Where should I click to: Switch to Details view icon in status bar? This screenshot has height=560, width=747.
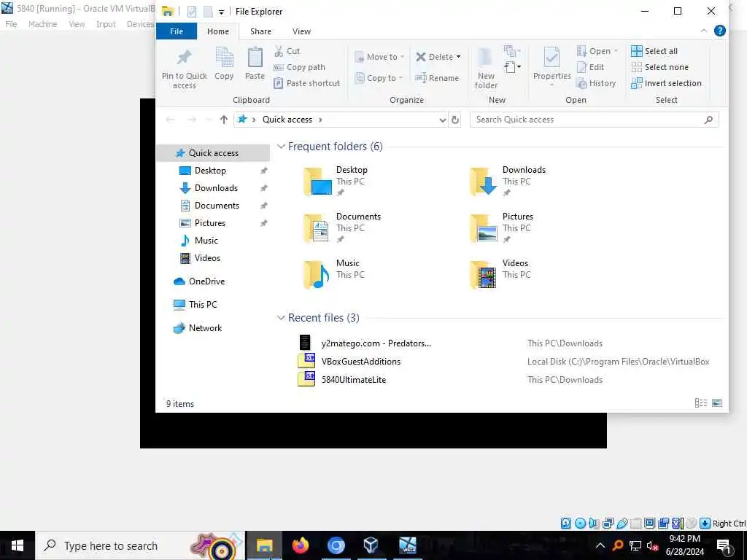(x=701, y=403)
